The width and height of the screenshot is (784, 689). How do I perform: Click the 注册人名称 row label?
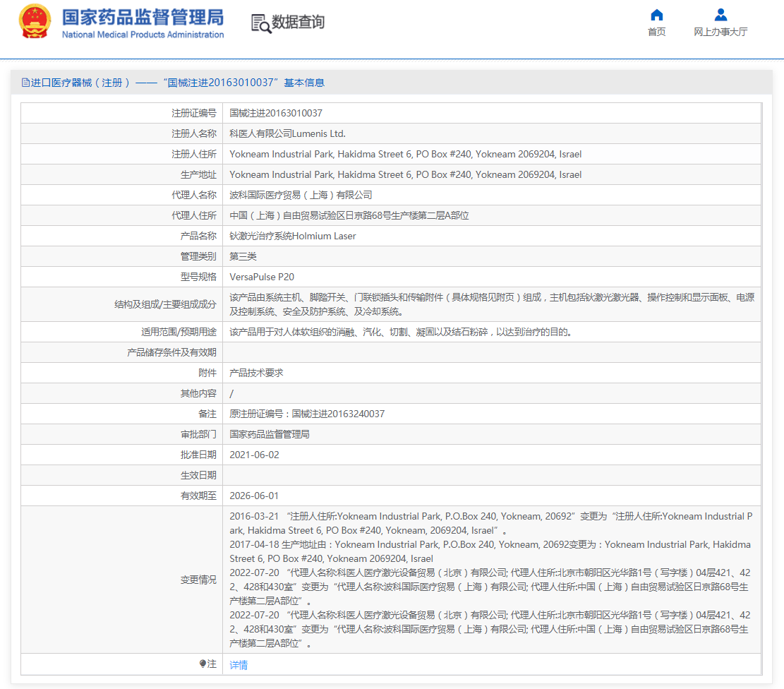click(194, 133)
